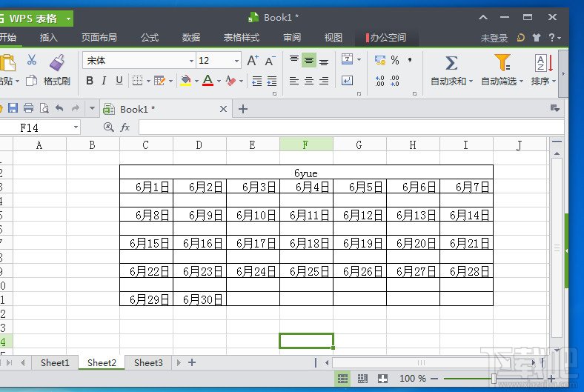
Task: Click the percent style icon
Action: point(395,60)
